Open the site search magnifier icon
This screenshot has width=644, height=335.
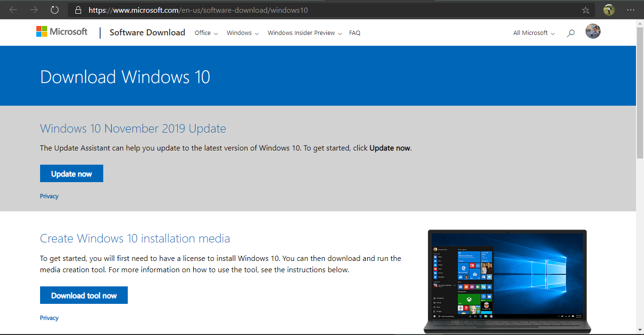pyautogui.click(x=570, y=33)
